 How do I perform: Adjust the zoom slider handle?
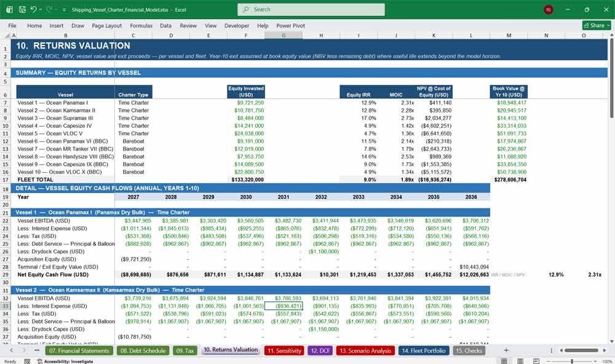pyautogui.click(x=572, y=362)
